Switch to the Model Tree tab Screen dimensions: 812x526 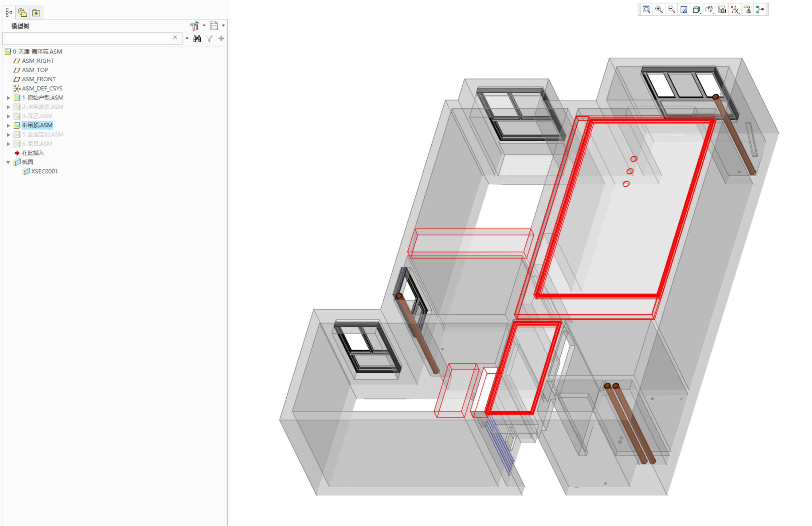9,13
